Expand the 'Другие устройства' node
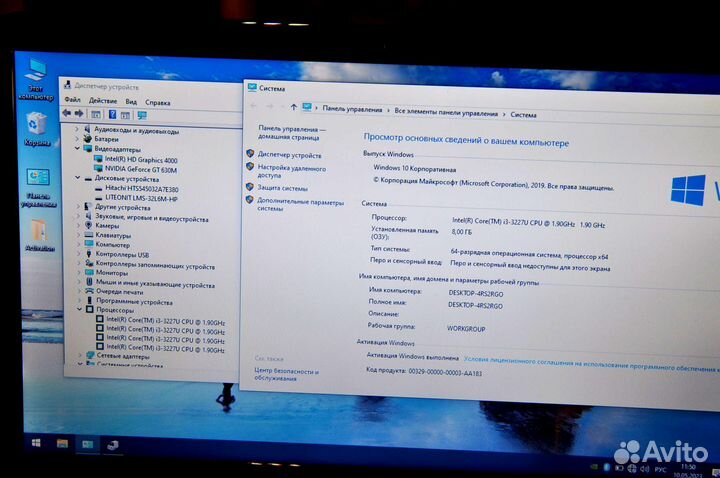This screenshot has width=720, height=478. coord(78,207)
